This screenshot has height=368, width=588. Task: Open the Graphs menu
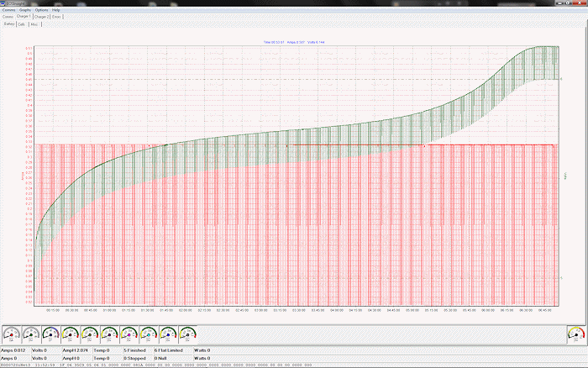click(x=25, y=9)
